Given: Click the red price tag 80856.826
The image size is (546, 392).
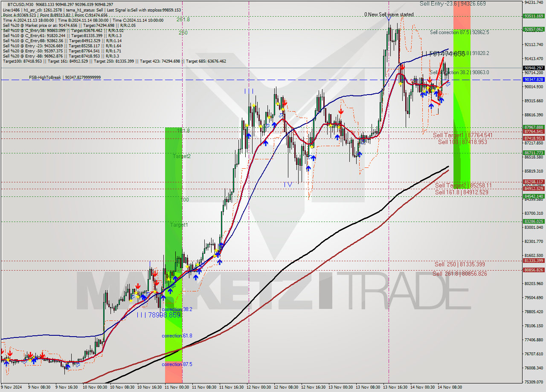Looking at the screenshot, I should tap(534, 270).
